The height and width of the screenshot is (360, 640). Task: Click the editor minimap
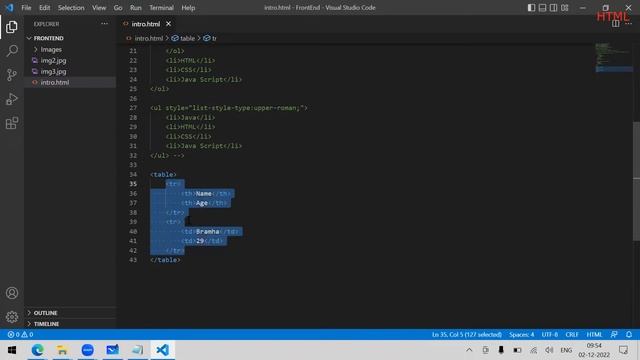[614, 57]
